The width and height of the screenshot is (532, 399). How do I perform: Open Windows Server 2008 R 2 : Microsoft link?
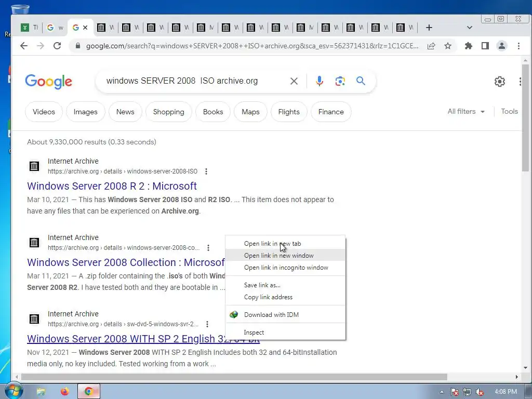(112, 186)
